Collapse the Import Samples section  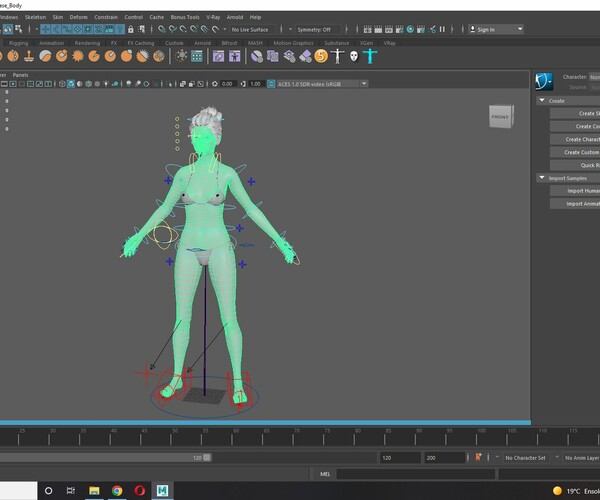point(542,178)
